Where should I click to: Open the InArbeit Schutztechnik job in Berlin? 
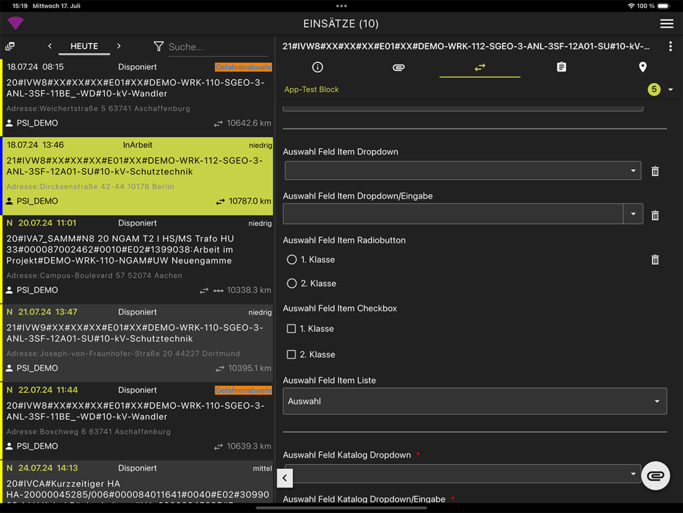point(138,176)
